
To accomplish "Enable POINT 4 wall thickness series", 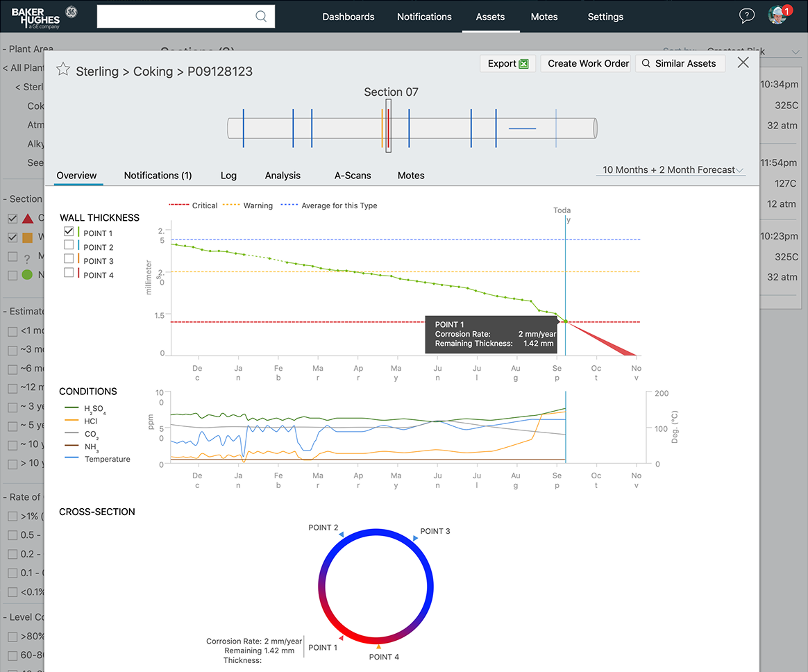I will click(x=69, y=272).
